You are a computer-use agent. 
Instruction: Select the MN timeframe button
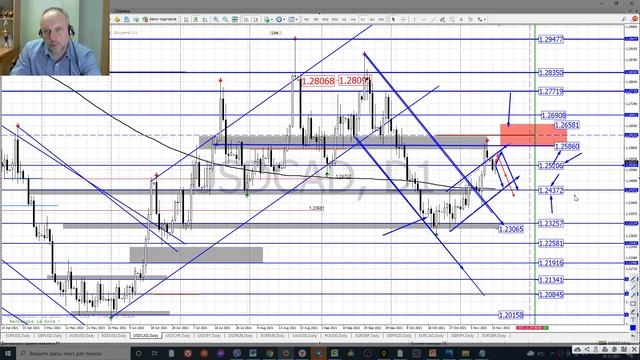[381, 19]
